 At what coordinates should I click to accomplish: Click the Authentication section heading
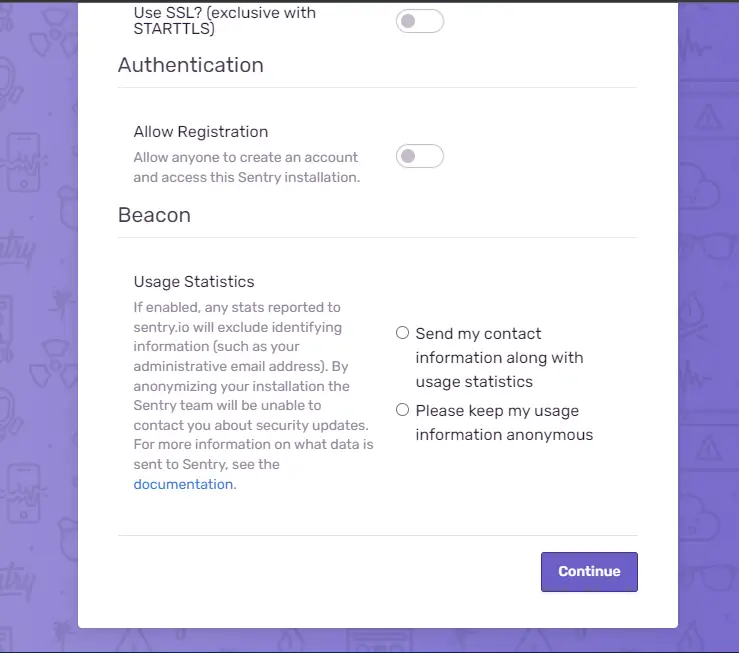point(190,65)
